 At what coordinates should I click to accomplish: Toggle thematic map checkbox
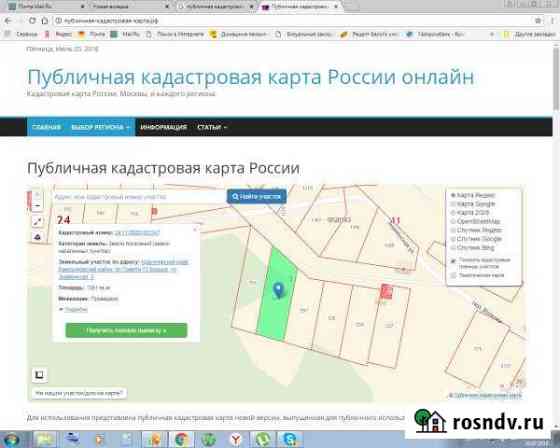[x=454, y=275]
